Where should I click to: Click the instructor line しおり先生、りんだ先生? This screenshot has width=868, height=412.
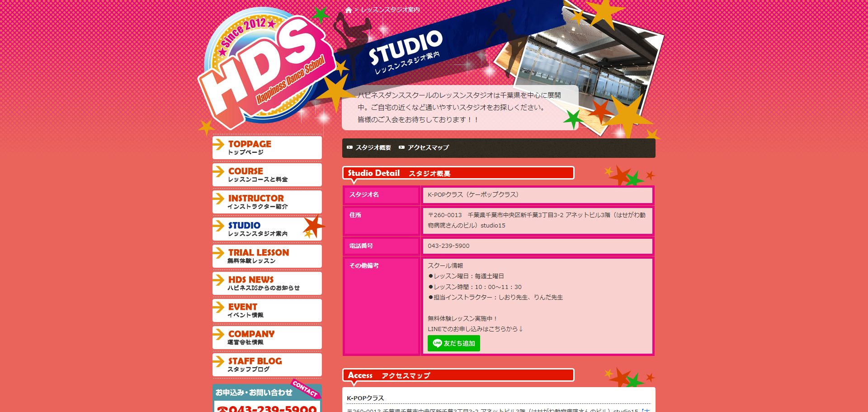pyautogui.click(x=495, y=298)
